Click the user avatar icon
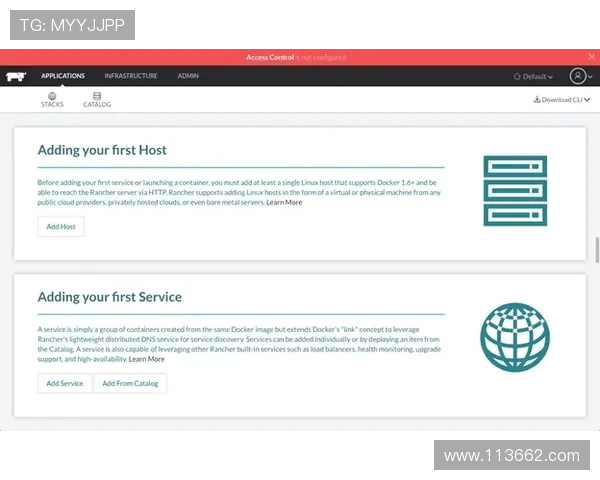 (579, 76)
